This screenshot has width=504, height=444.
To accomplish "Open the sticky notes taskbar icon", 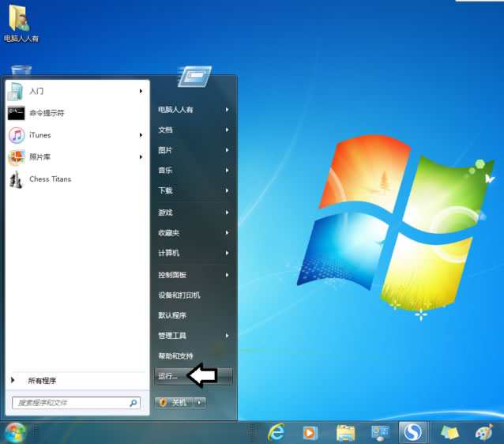I will pos(449,433).
